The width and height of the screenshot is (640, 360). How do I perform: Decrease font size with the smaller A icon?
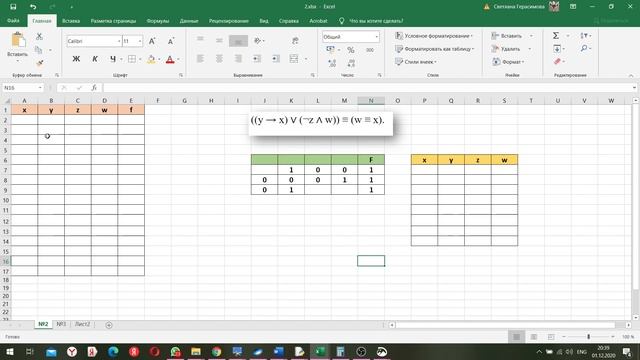(171, 41)
